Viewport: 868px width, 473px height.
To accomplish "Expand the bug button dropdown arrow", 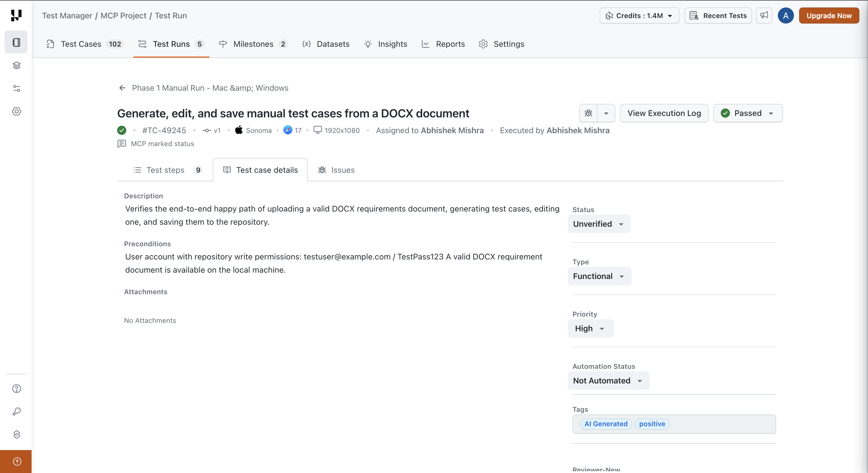I will (x=606, y=113).
